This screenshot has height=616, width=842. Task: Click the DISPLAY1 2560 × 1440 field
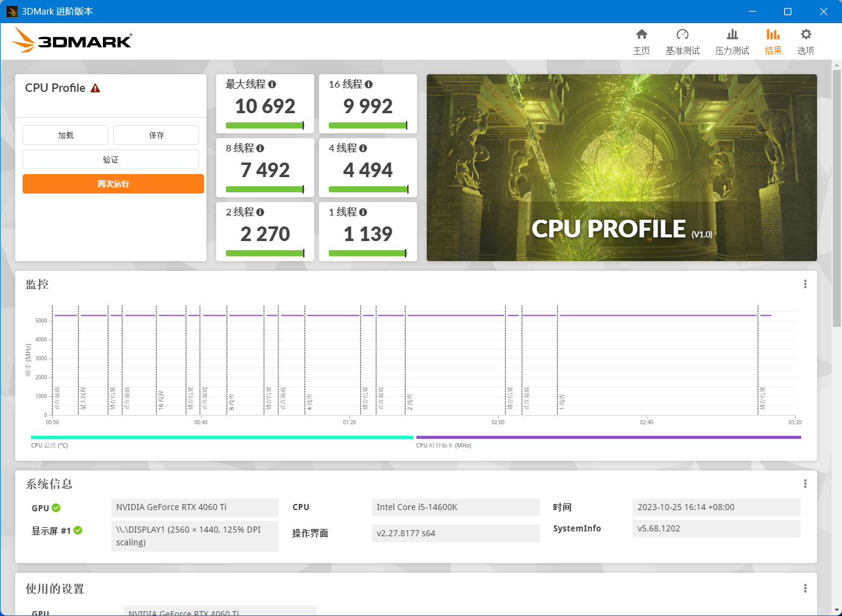(x=195, y=536)
